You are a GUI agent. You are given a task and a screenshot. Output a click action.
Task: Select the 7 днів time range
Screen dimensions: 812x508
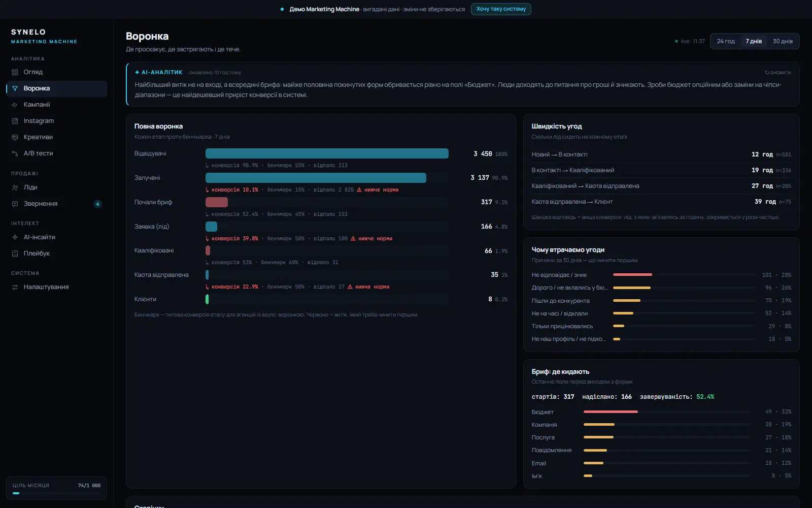[754, 41]
